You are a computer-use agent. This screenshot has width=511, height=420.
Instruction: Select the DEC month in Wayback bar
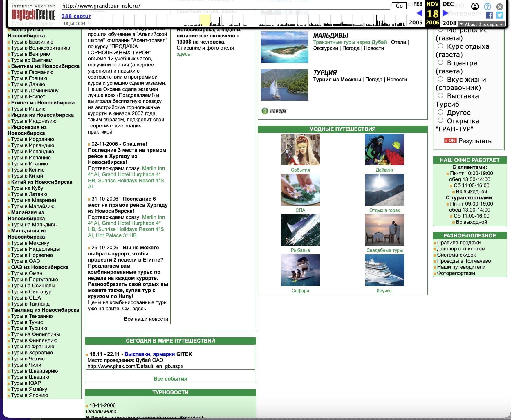tap(448, 4)
